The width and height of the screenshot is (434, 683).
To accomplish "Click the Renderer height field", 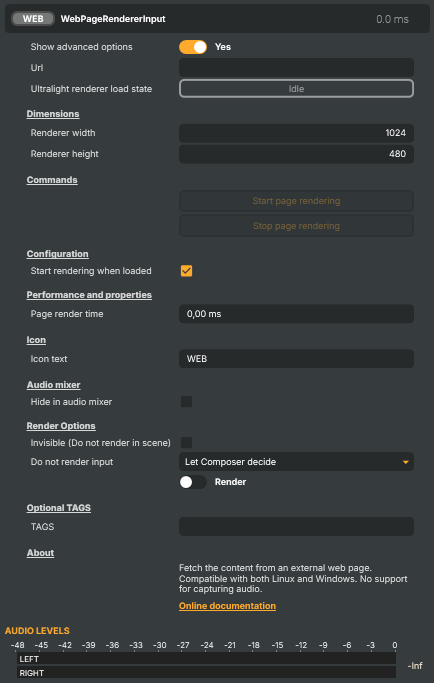I will tap(296, 154).
